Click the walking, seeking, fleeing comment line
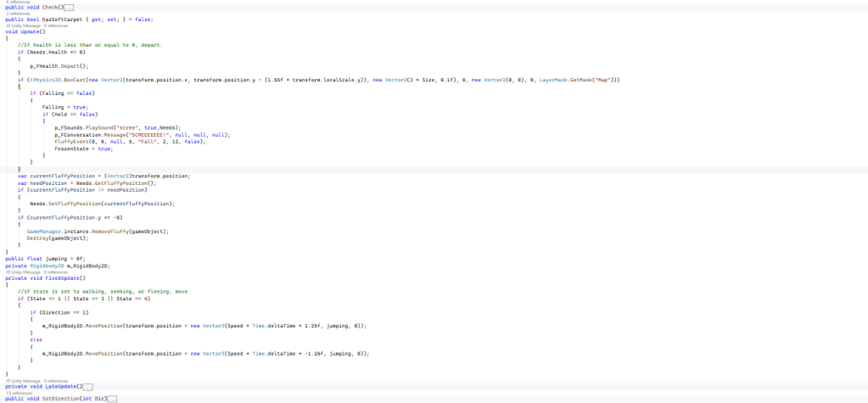 click(101, 291)
